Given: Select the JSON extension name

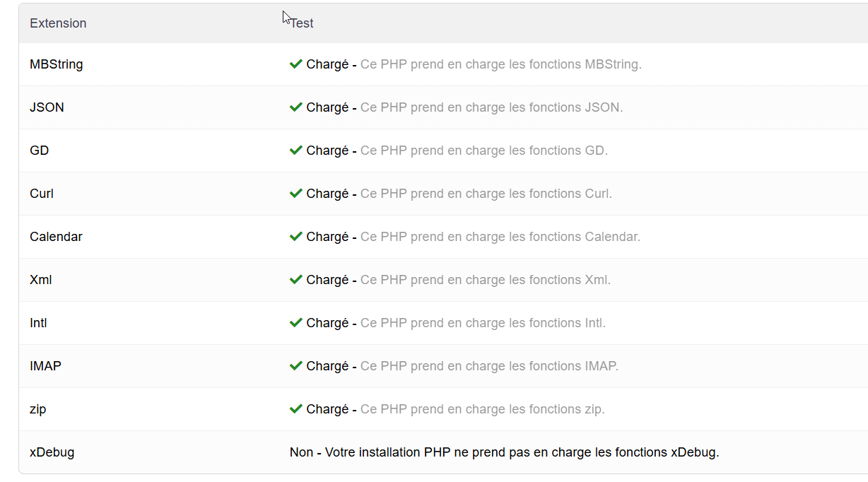Looking at the screenshot, I should click(x=47, y=107).
